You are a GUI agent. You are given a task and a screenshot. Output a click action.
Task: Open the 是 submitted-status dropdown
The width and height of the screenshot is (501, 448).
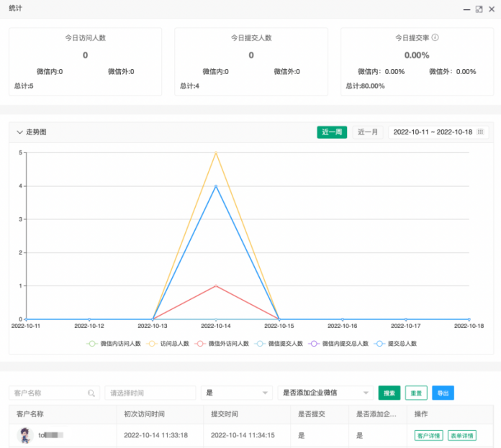coord(237,393)
